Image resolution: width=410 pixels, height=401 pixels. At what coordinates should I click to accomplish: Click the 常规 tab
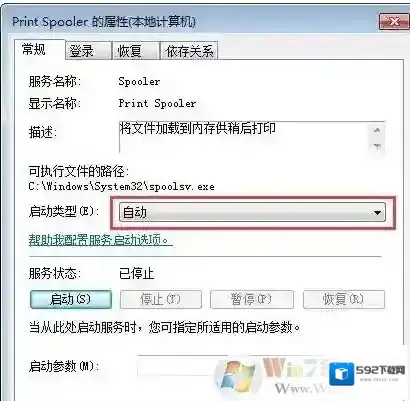(39, 49)
